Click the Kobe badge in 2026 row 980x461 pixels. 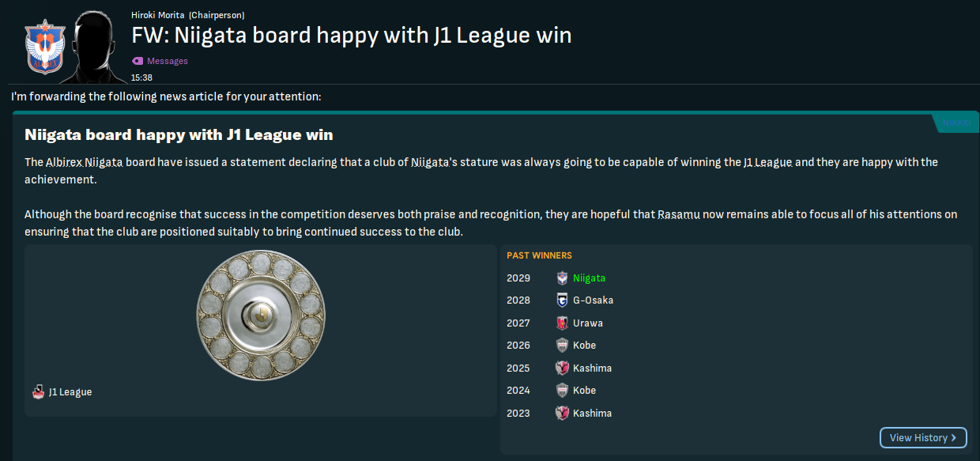click(562, 345)
